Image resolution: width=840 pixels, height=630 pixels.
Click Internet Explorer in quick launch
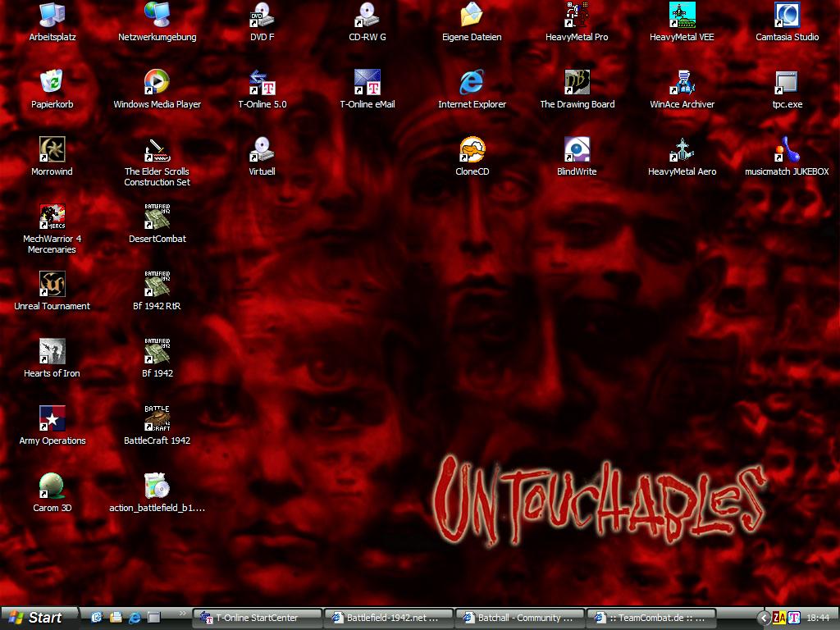click(x=135, y=618)
